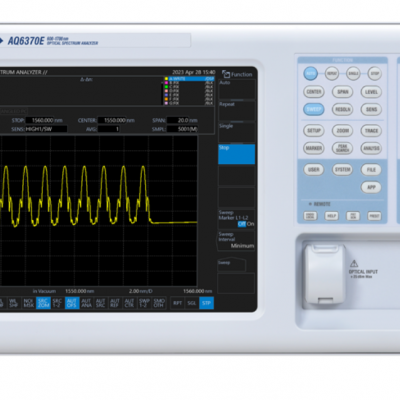This screenshot has width=400, height=400.
Task: Select the MARKER panel key
Action: click(x=314, y=148)
